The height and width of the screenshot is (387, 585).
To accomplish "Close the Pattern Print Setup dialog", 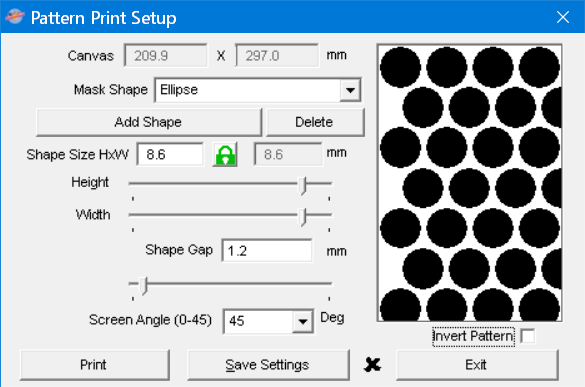I will coord(563,17).
